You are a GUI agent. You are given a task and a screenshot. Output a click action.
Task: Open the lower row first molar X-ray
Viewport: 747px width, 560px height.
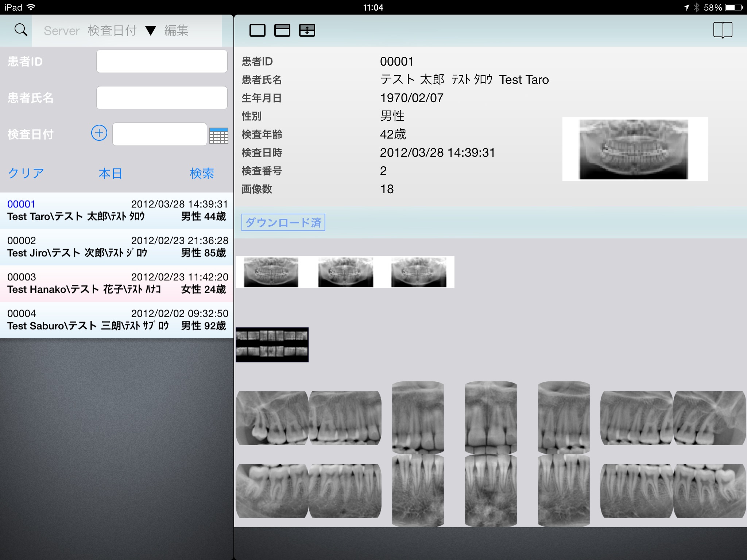tap(272, 491)
